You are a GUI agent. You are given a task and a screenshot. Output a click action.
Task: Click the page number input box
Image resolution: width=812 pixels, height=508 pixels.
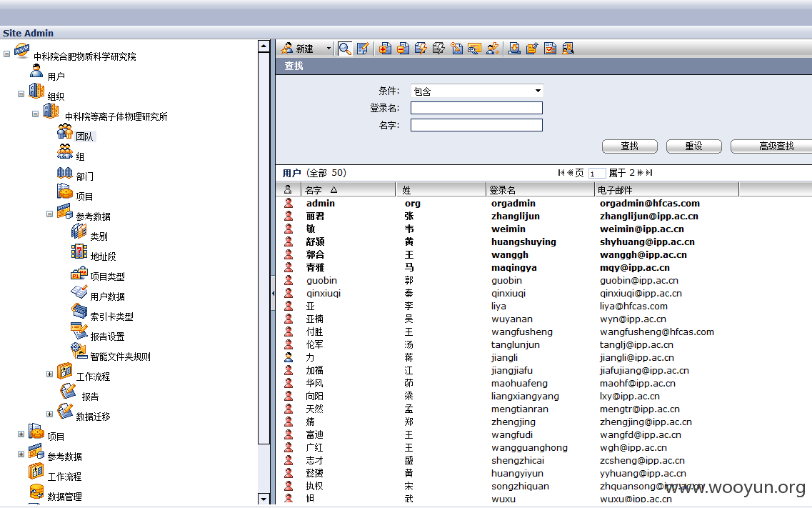(x=596, y=174)
